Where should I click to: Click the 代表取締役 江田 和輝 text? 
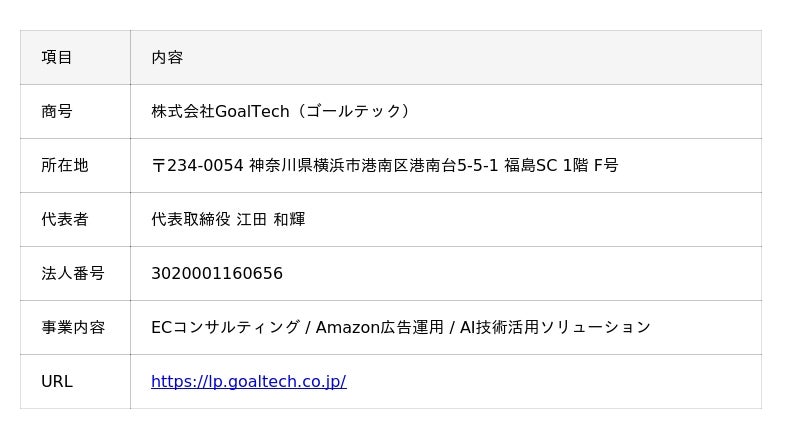228,220
